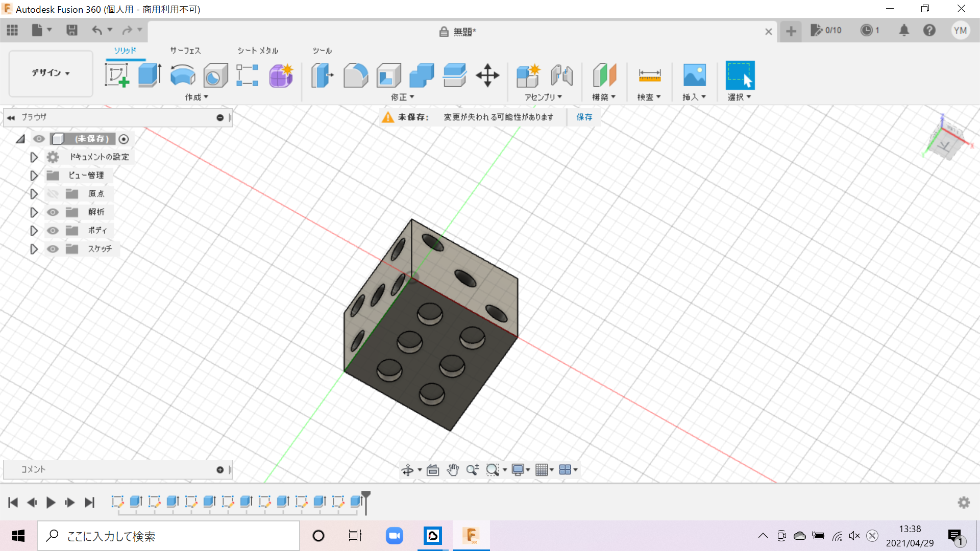Click the Fillet tool icon
The width and height of the screenshot is (980, 551).
point(356,75)
